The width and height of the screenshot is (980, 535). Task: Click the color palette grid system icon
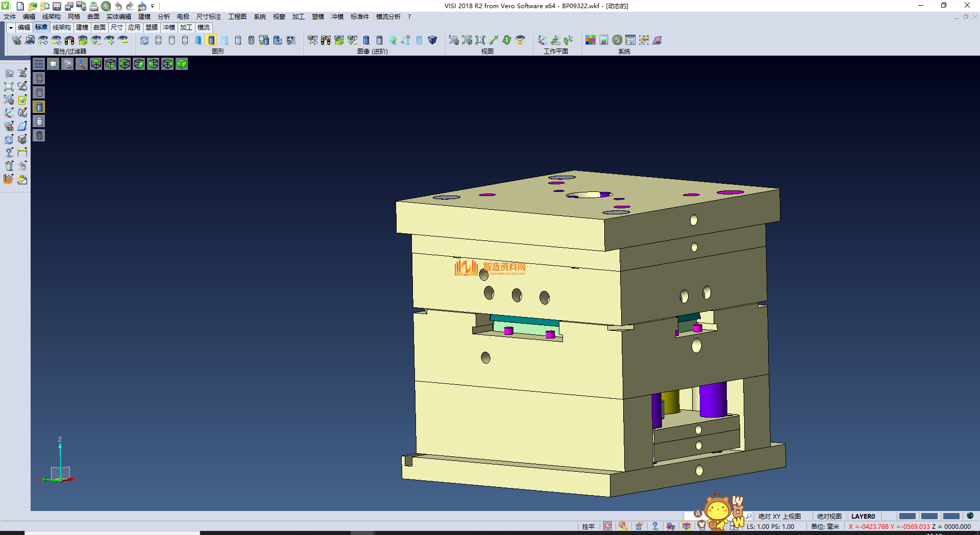pyautogui.click(x=590, y=40)
